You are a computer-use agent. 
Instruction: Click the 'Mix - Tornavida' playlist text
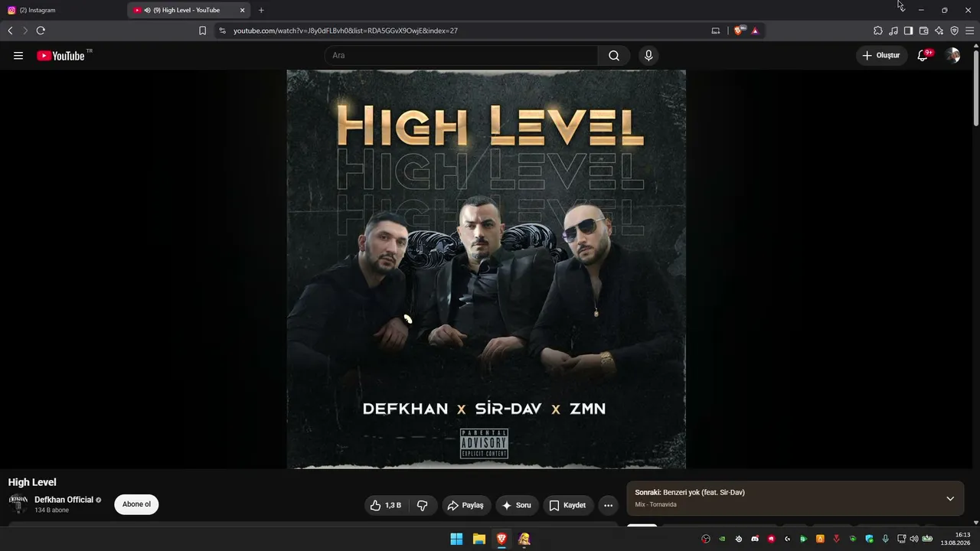[x=655, y=505]
